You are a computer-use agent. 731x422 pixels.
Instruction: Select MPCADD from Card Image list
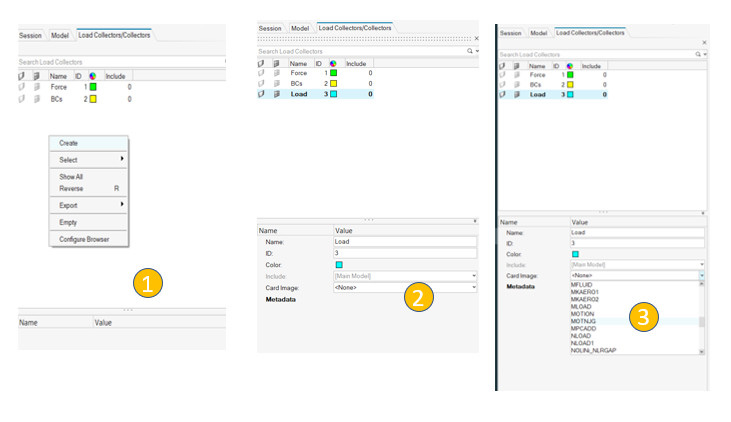(583, 329)
